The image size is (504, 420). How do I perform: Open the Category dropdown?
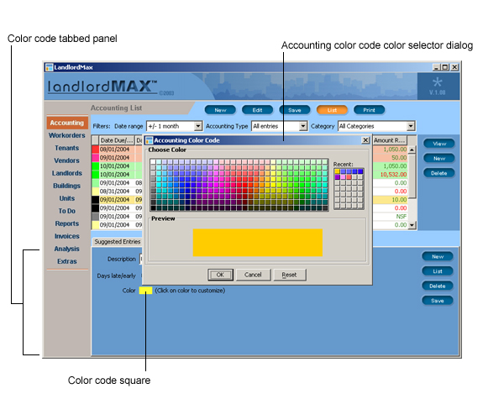click(411, 126)
